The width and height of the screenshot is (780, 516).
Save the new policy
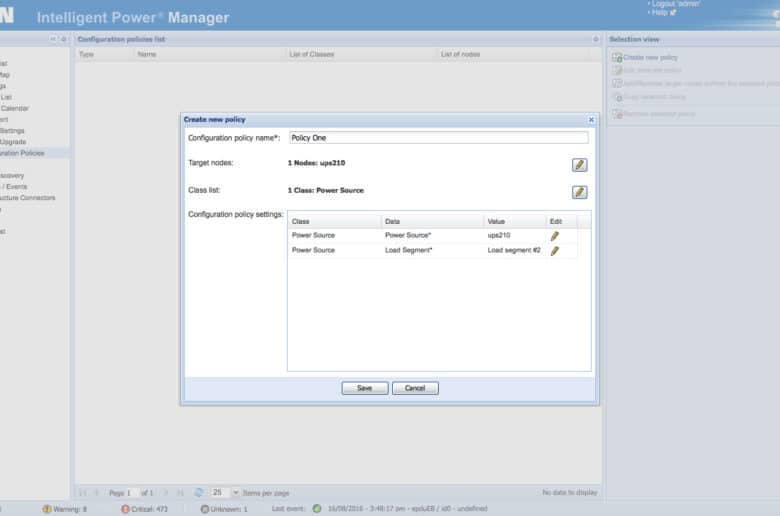coord(365,388)
